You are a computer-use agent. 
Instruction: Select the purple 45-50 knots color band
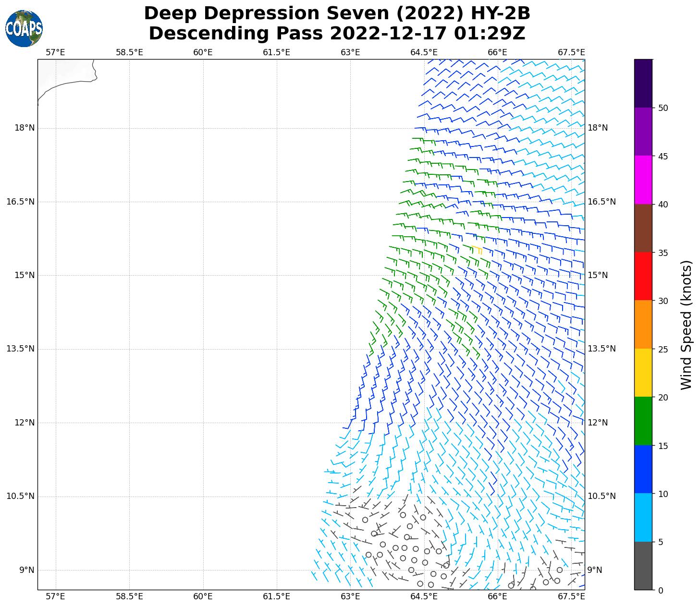(643, 132)
